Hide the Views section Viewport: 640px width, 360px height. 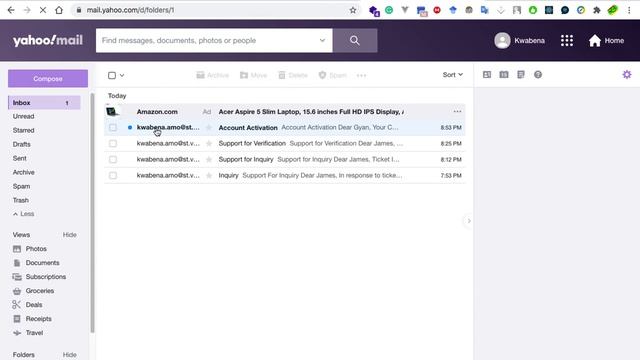[x=69, y=235]
